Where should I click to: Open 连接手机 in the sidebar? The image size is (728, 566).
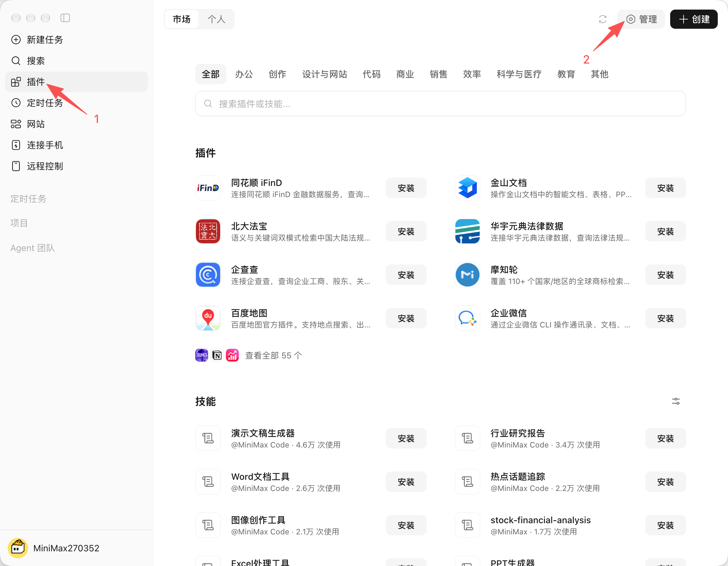click(76, 145)
